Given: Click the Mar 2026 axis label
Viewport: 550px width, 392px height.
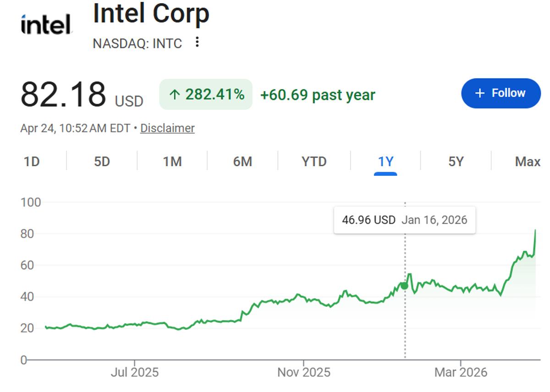Looking at the screenshot, I should point(461,372).
